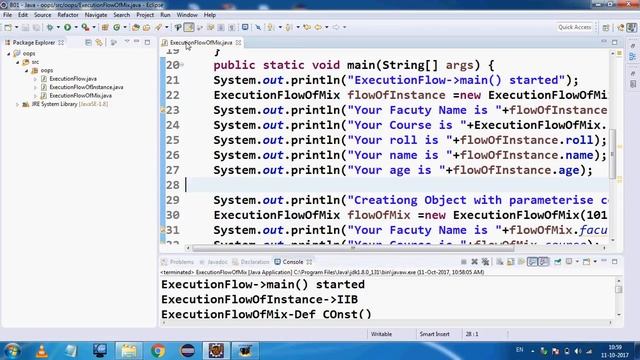Click the New Java Class green icon
Viewport: 640px width, 360px height.
(117, 27)
